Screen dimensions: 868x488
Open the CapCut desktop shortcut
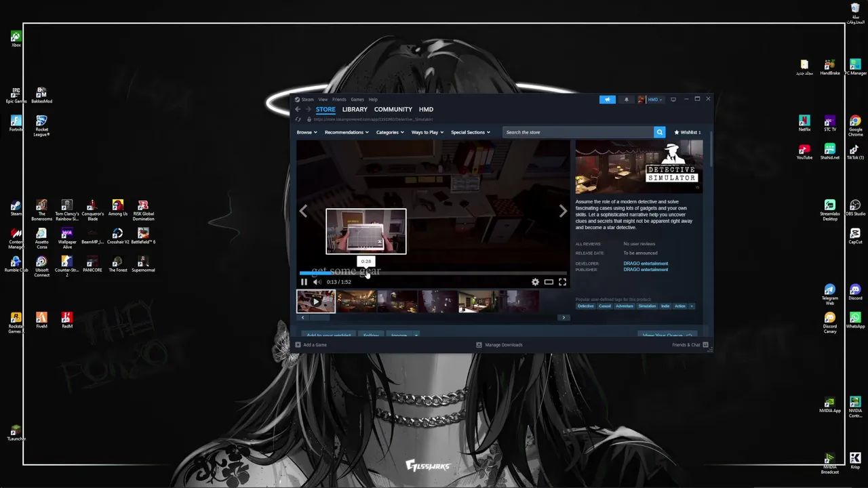855,237
